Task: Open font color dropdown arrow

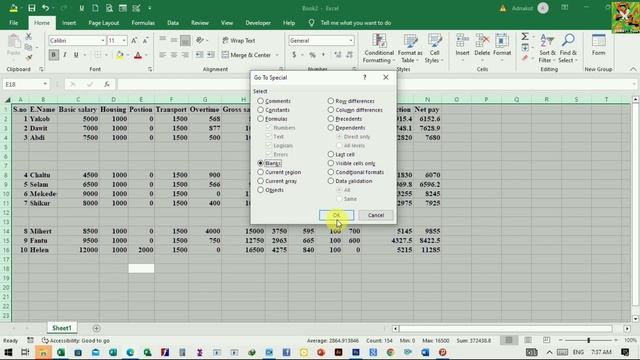Action: point(146,55)
